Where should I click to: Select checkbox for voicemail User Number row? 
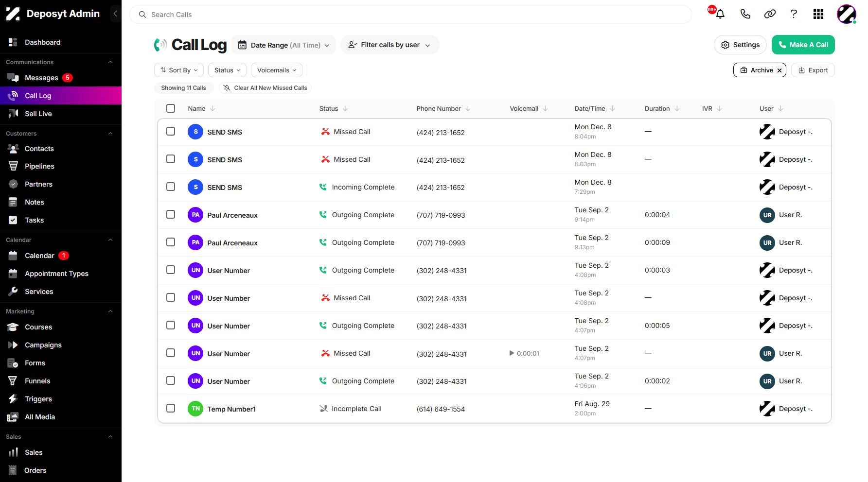(x=171, y=353)
